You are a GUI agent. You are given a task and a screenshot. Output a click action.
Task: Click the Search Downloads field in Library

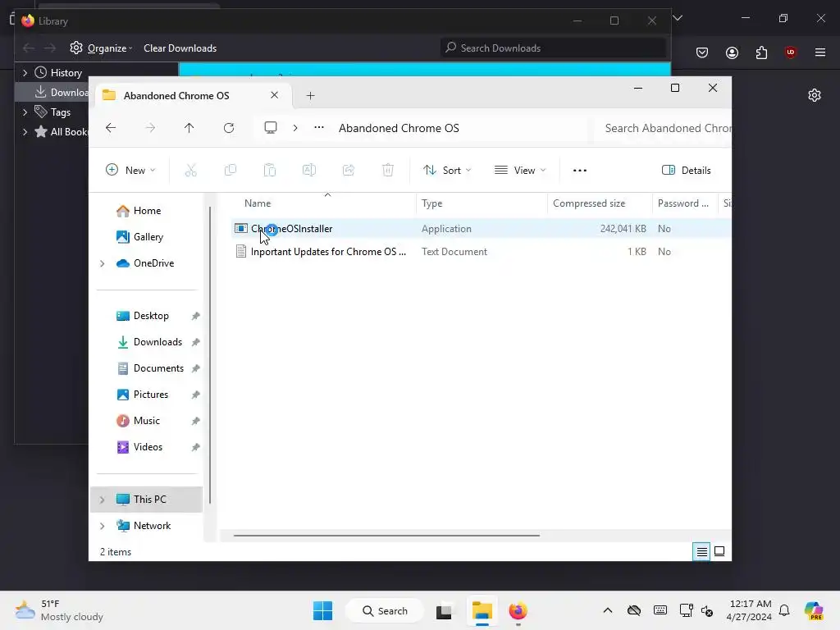pyautogui.click(x=554, y=48)
